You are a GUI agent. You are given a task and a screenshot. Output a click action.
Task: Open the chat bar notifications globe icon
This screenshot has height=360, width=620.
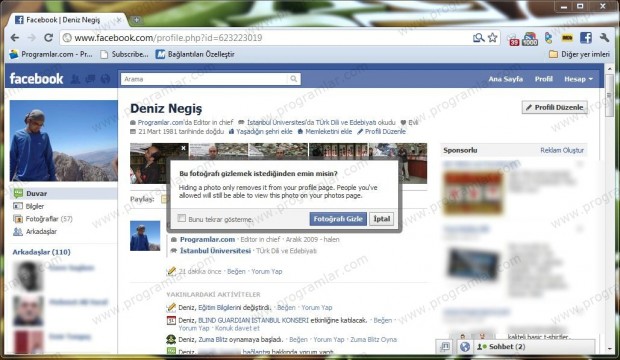click(465, 347)
